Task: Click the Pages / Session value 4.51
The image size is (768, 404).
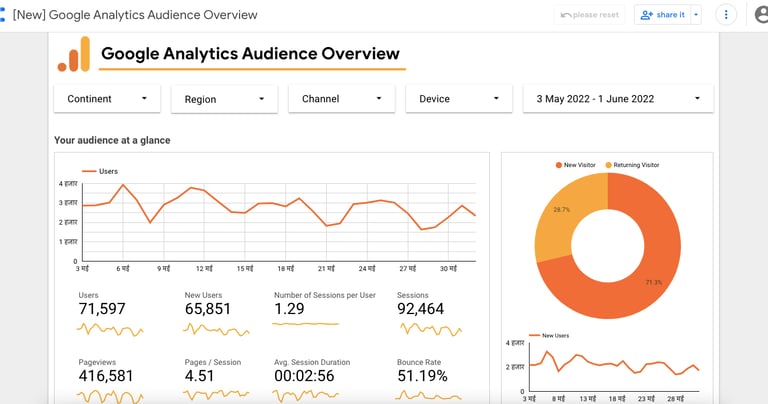Action: click(x=199, y=376)
